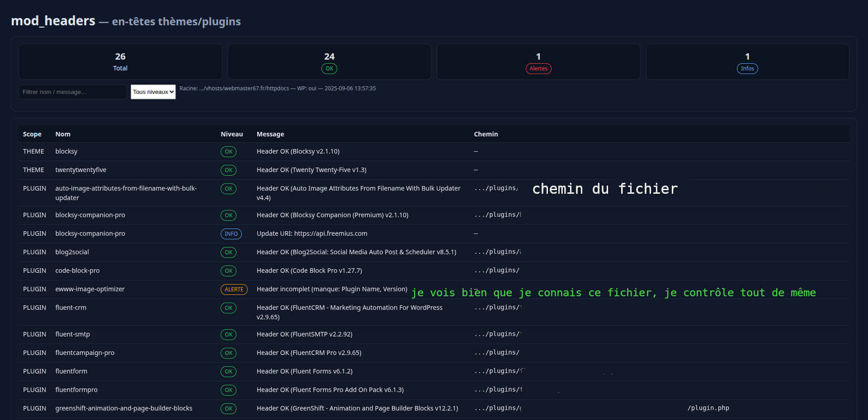Click the Chemin column header

pos(486,134)
